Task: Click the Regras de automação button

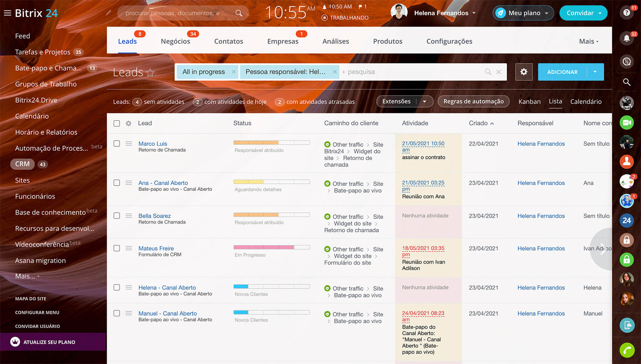Action: click(473, 102)
